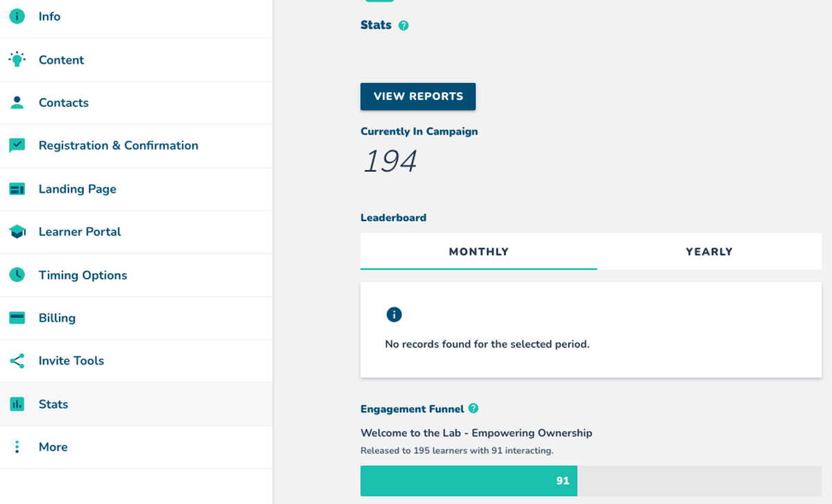The width and height of the screenshot is (832, 504).
Task: Click the Currently In Campaign label
Action: [419, 131]
